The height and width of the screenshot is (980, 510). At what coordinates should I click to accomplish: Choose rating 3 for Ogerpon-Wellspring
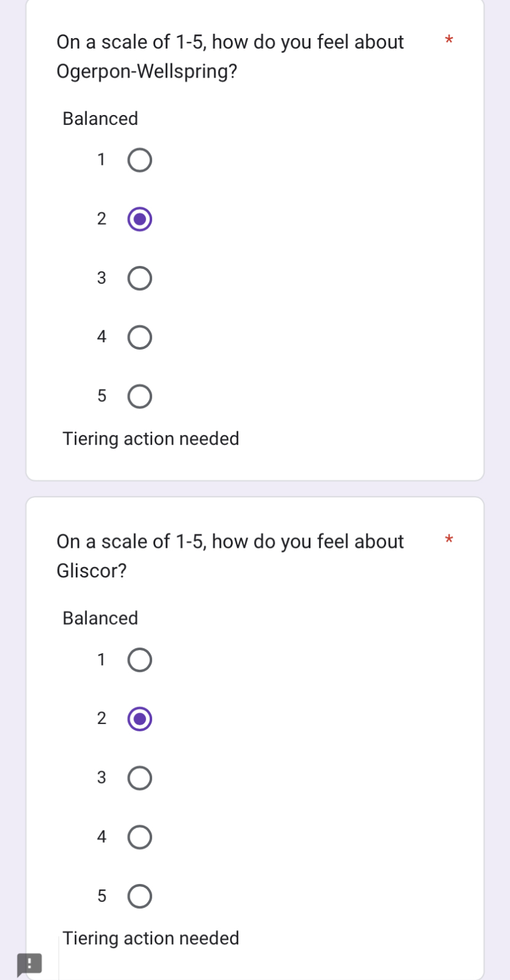[x=140, y=278]
